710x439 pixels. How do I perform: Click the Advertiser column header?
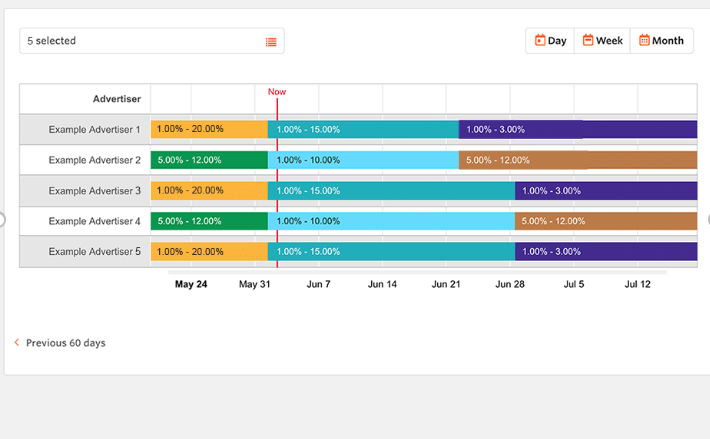(116, 99)
